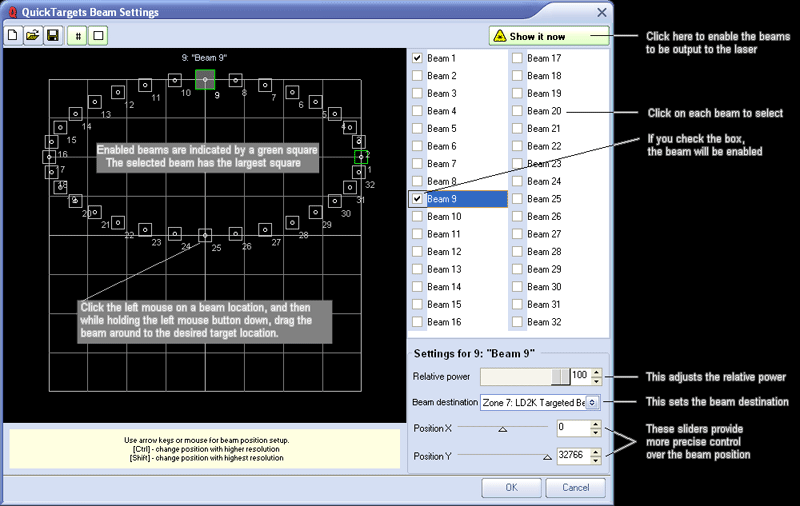Image resolution: width=800 pixels, height=506 pixels.
Task: Click the Open folder toolbar icon
Action: click(33, 35)
